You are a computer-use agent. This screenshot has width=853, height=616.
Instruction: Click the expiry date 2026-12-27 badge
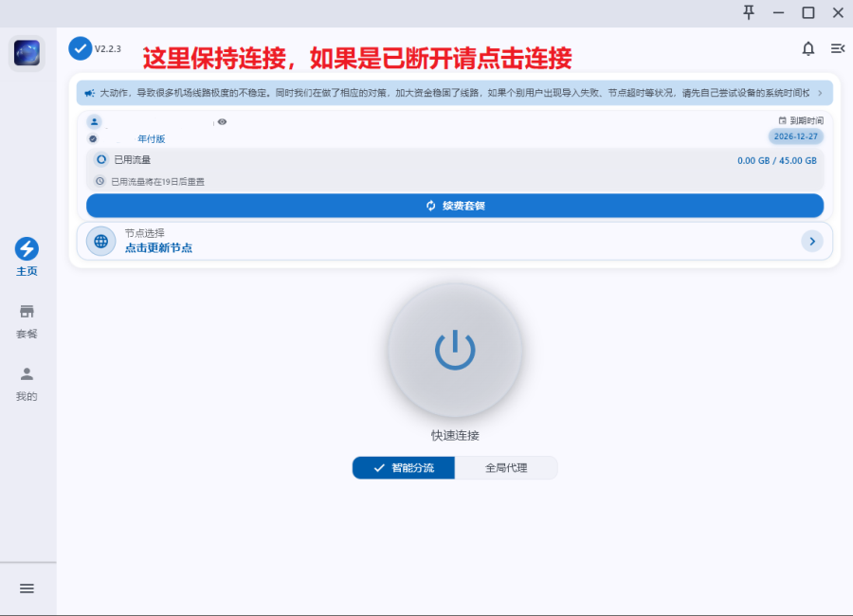click(795, 136)
